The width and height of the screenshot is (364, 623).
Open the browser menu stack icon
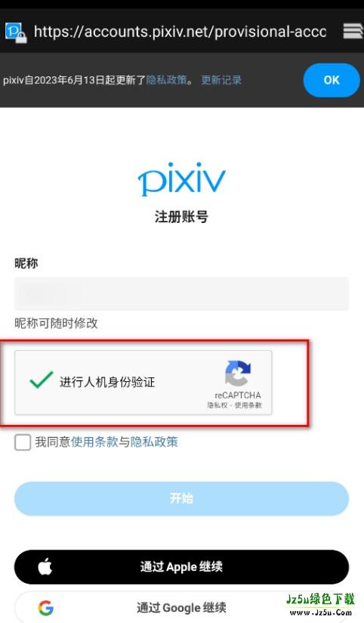pyautogui.click(x=352, y=32)
